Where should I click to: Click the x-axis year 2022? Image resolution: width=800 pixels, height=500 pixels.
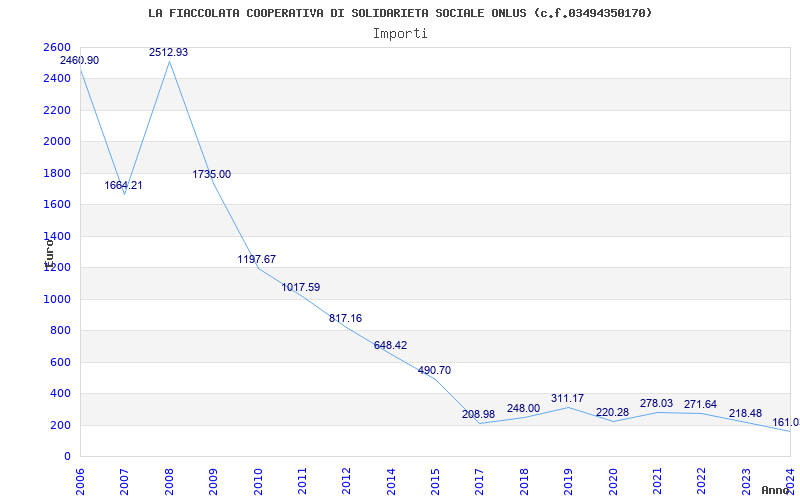702,482
